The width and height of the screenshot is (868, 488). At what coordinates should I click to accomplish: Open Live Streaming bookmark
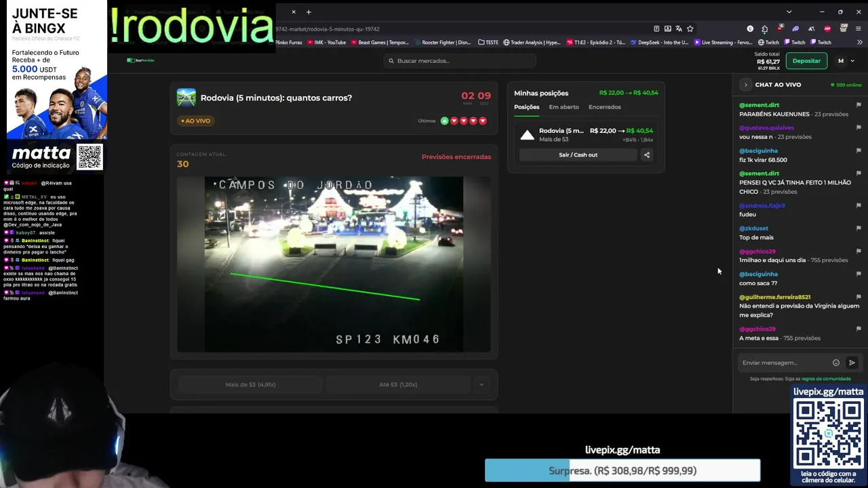(723, 42)
